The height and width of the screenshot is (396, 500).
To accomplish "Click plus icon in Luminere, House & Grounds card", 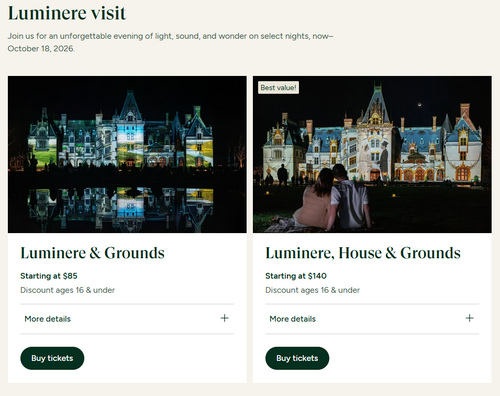I will coord(469,318).
